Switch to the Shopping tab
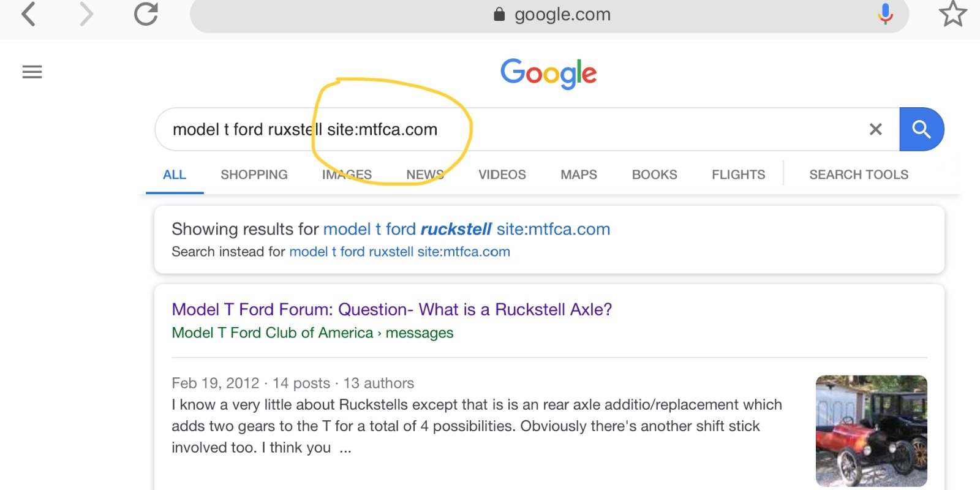 (x=254, y=175)
